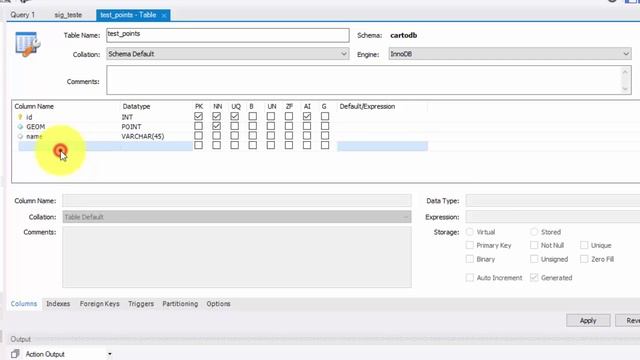Click the column details Column Name field
Viewport: 640px width, 360px height.
[x=237, y=201]
